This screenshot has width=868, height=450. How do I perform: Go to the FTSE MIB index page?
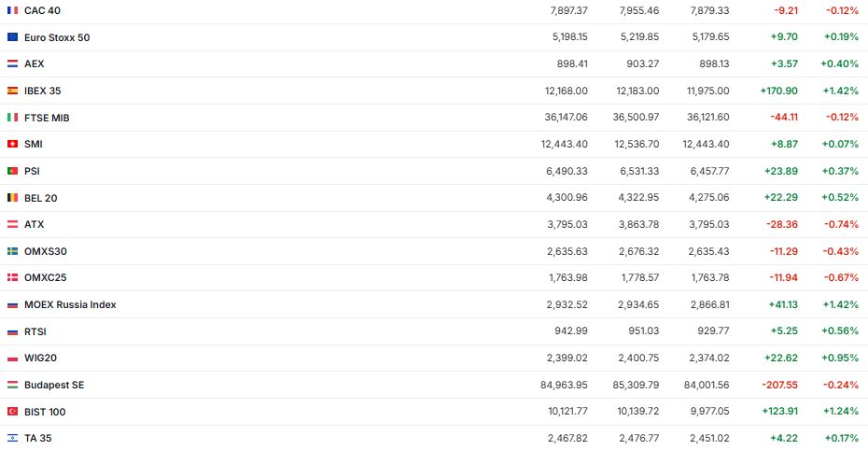pyautogui.click(x=47, y=118)
